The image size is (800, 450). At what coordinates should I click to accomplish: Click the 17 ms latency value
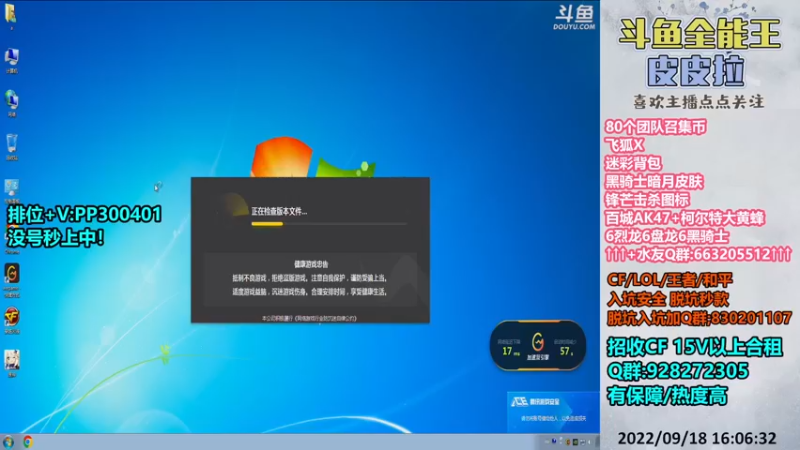tap(510, 351)
